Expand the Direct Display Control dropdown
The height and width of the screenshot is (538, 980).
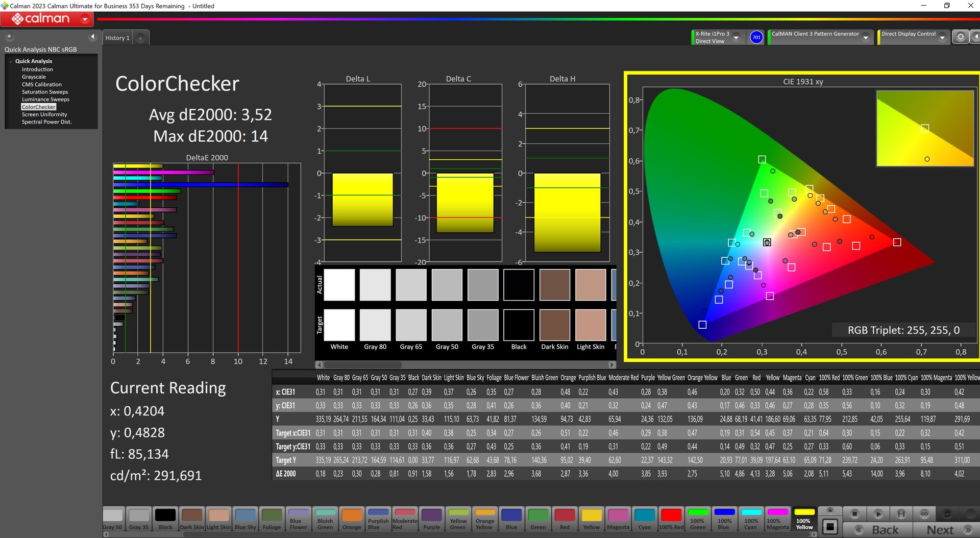pyautogui.click(x=942, y=38)
